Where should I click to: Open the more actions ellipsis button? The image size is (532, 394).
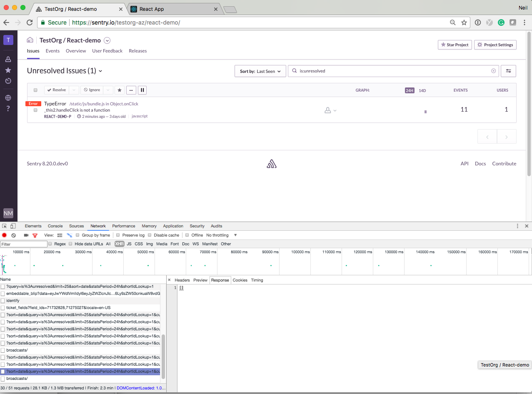[131, 90]
